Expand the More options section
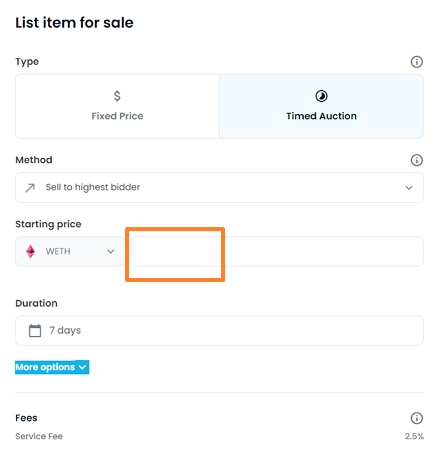 pyautogui.click(x=52, y=367)
